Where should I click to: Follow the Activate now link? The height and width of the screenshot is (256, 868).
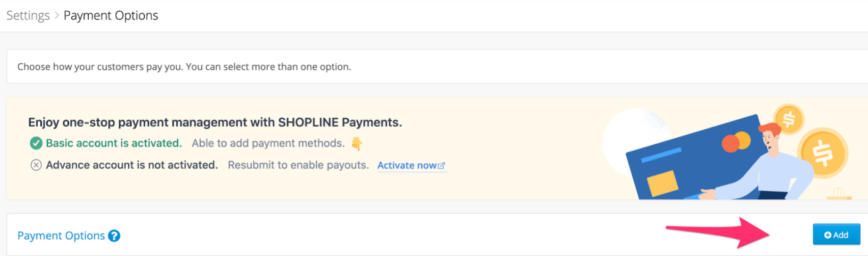407,165
